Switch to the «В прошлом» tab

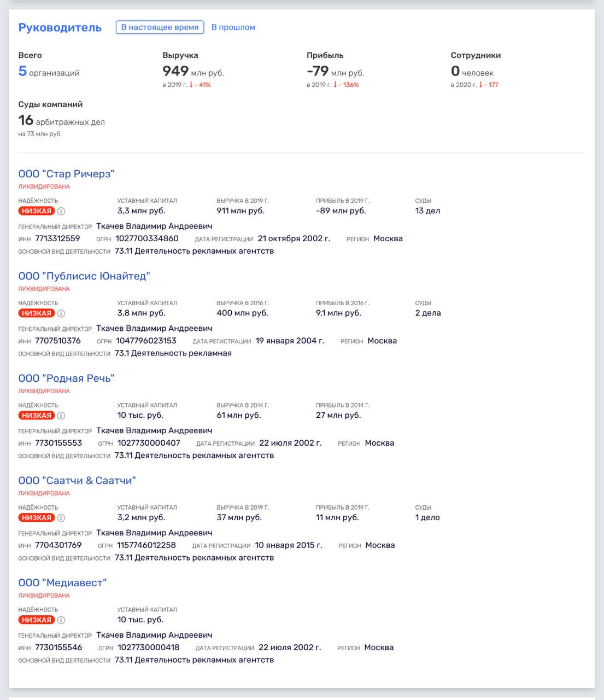pyautogui.click(x=233, y=27)
